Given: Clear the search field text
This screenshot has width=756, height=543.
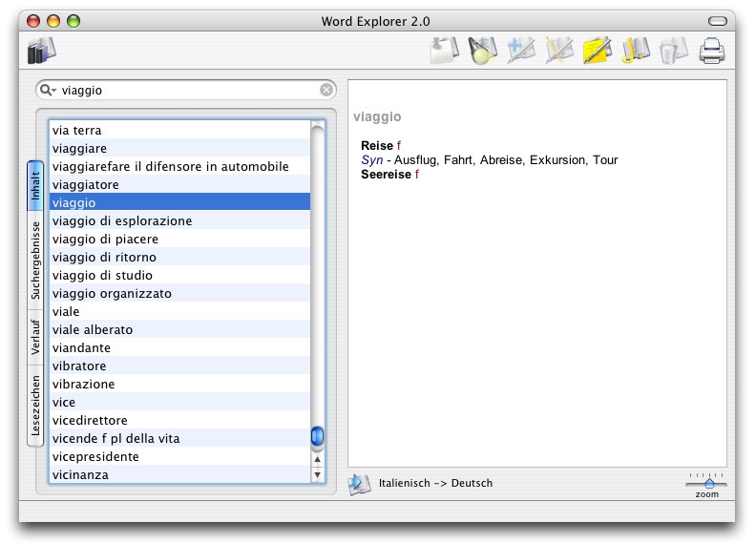Looking at the screenshot, I should [x=326, y=90].
